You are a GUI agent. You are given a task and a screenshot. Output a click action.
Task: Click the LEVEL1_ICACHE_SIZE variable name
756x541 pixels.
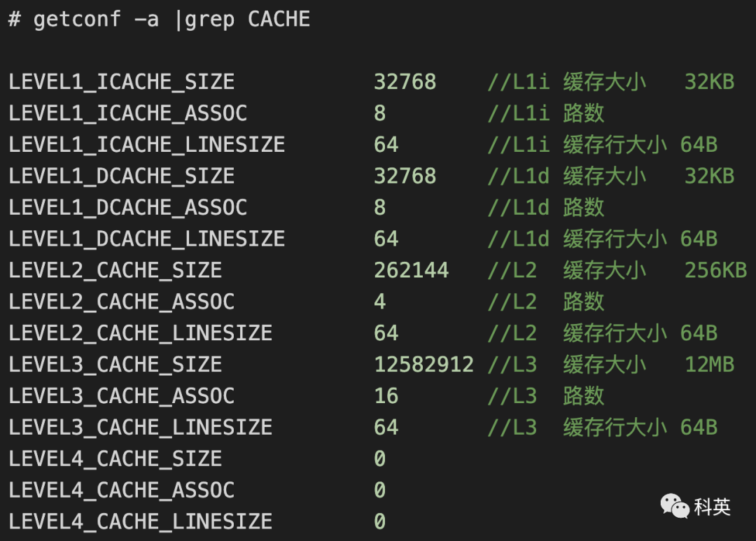pos(121,82)
